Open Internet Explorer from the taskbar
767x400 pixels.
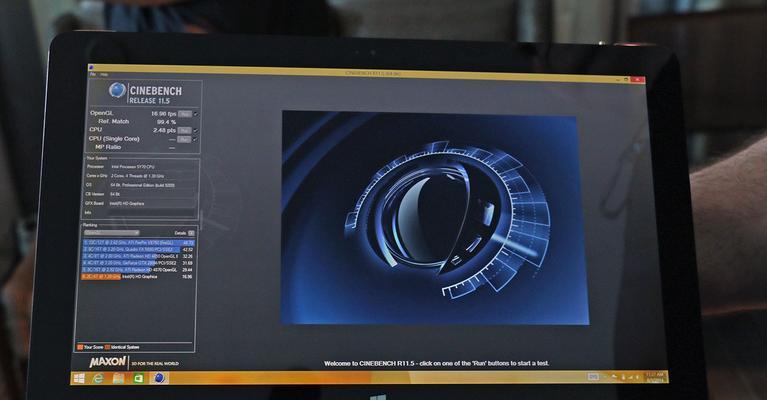(98, 378)
